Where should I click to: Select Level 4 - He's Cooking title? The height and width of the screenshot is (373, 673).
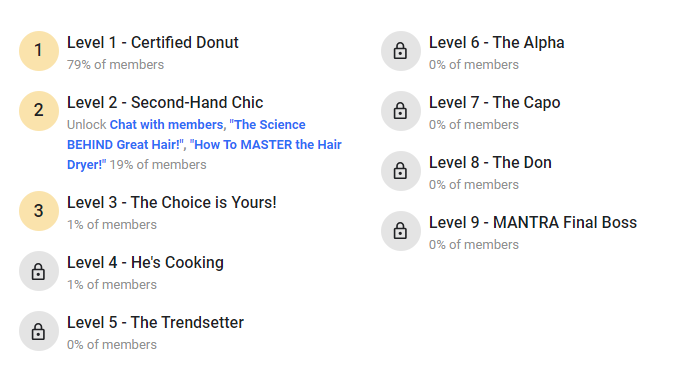coord(145,263)
